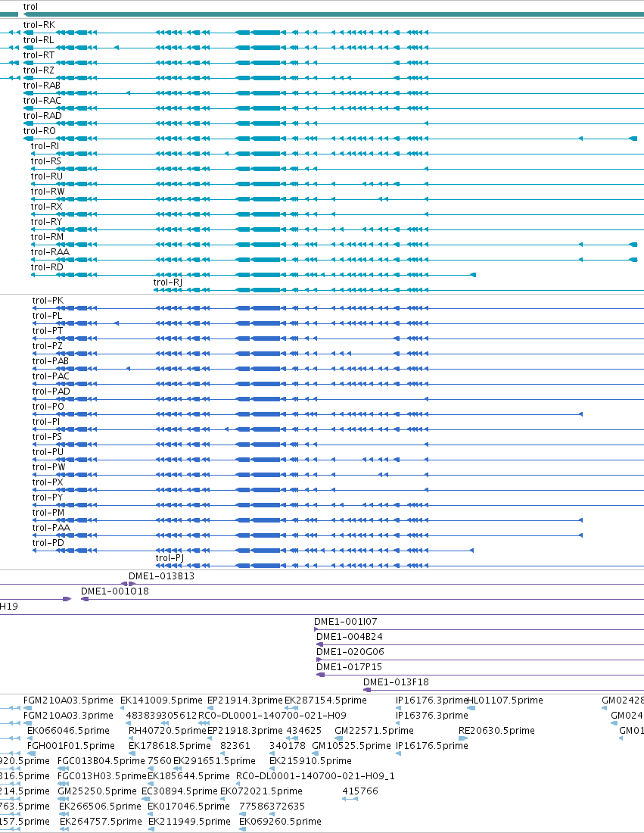The image size is (644, 833).
Task: Select EST FGM210A03.3prime
Action: pyautogui.click(x=69, y=716)
